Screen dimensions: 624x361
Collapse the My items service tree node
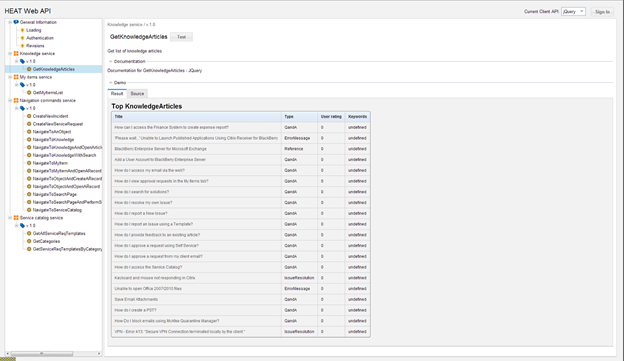pyautogui.click(x=10, y=77)
